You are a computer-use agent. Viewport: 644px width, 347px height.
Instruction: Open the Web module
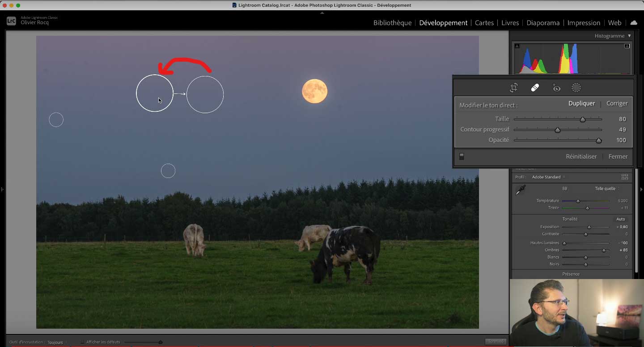point(614,23)
